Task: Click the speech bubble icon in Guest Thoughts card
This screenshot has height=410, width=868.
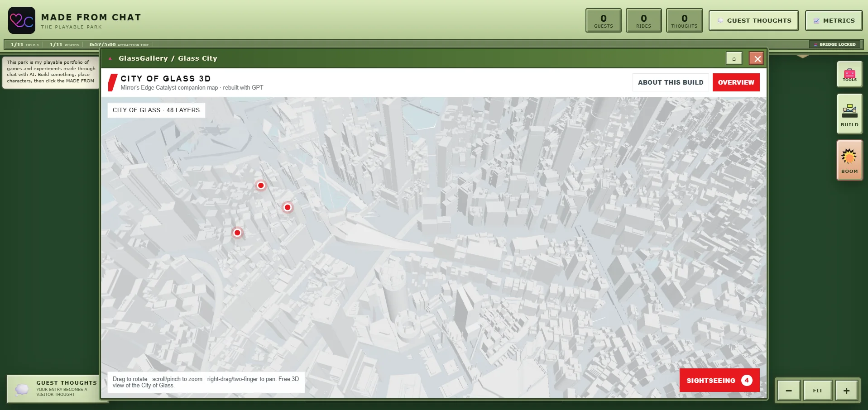Action: tap(22, 389)
